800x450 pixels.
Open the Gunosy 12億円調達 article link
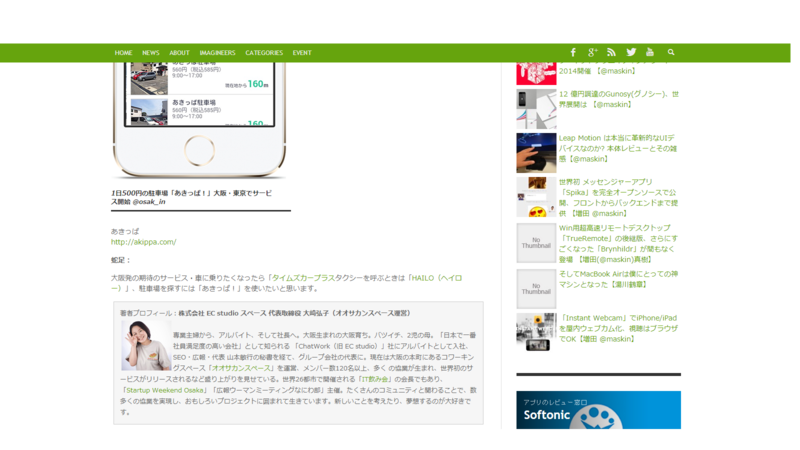coord(619,99)
